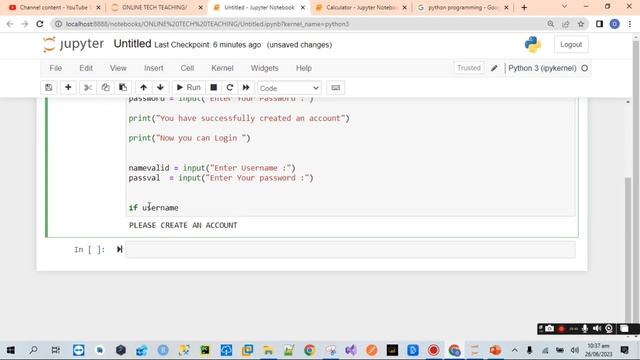640x360 pixels.
Task: Save the notebook with the floppy disk icon
Action: (49, 88)
